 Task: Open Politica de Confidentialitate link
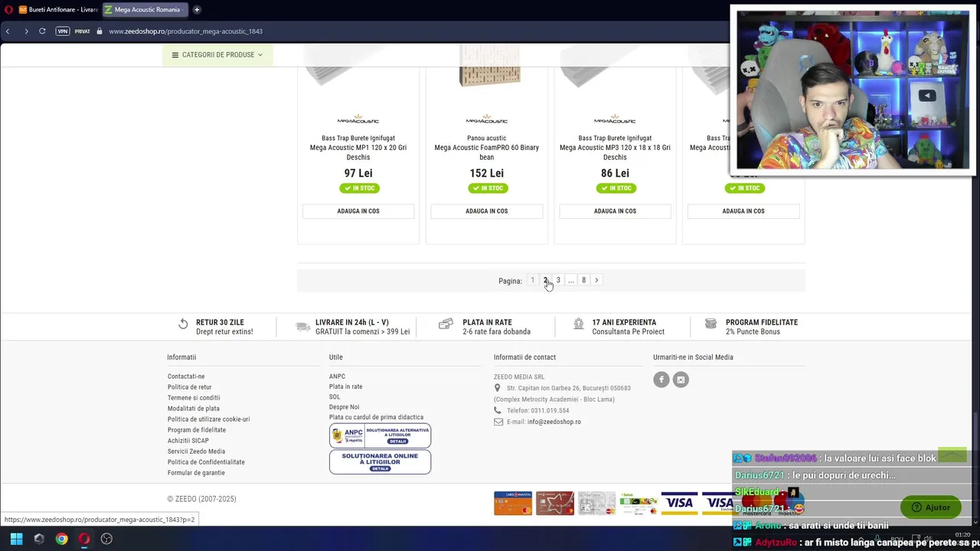coord(207,462)
